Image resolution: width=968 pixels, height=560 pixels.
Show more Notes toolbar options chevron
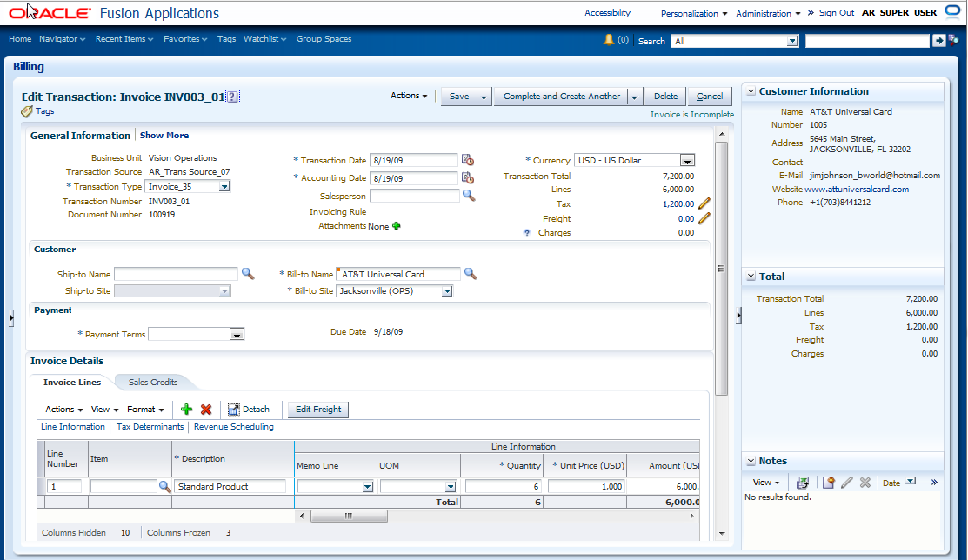pyautogui.click(x=934, y=483)
